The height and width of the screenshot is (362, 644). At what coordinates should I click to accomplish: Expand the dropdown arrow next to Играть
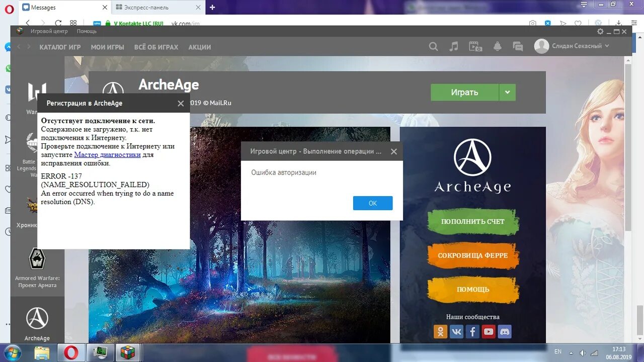tap(507, 92)
